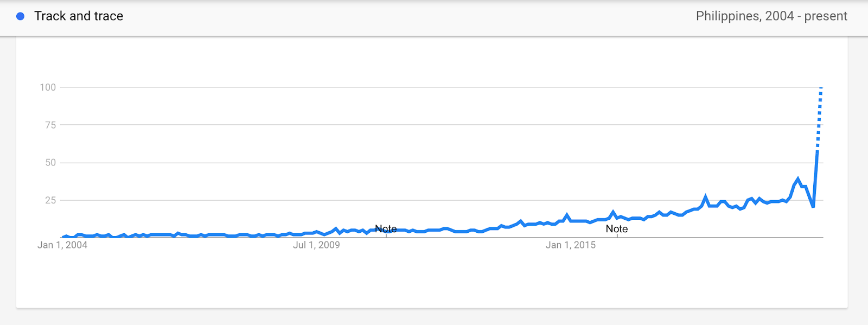The width and height of the screenshot is (868, 325).
Task: Click the "Jan 1, 2004" axis label
Action: click(62, 245)
